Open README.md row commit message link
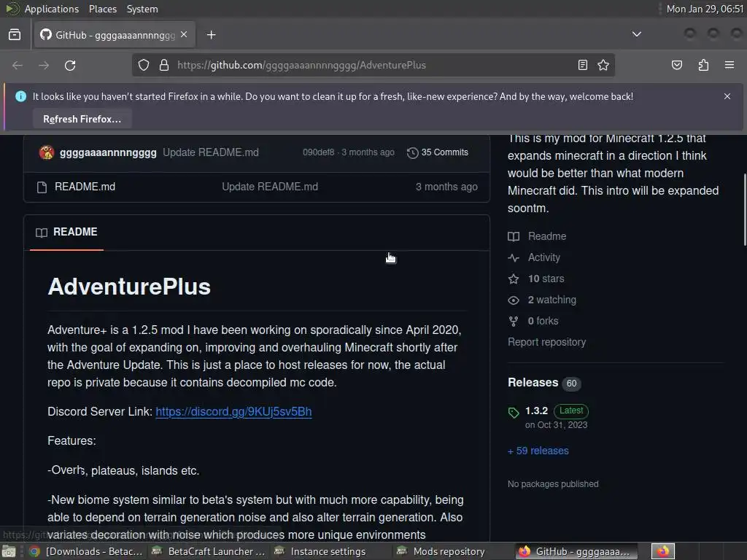Screen dimensions: 747x560 (x=270, y=187)
